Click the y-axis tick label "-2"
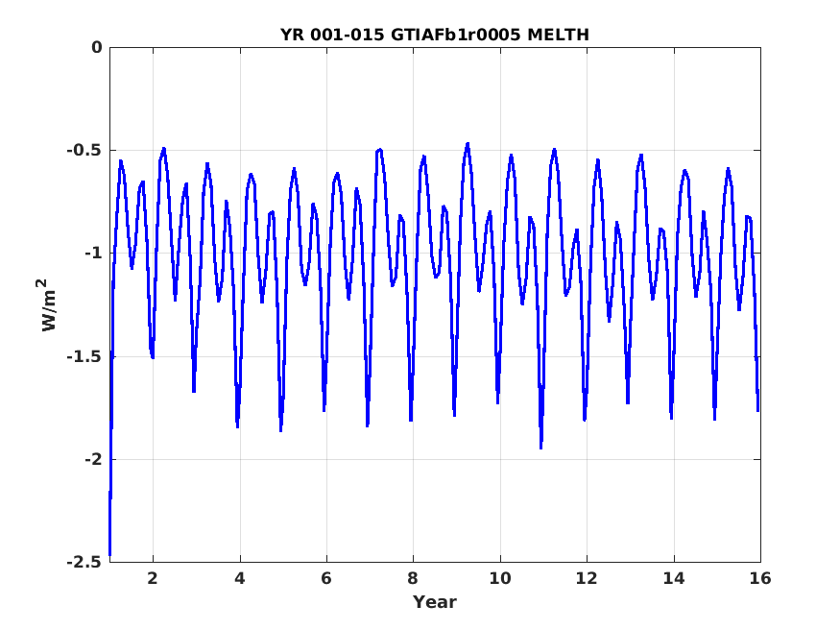Viewport: 840px width, 630px height. pyautogui.click(x=93, y=459)
